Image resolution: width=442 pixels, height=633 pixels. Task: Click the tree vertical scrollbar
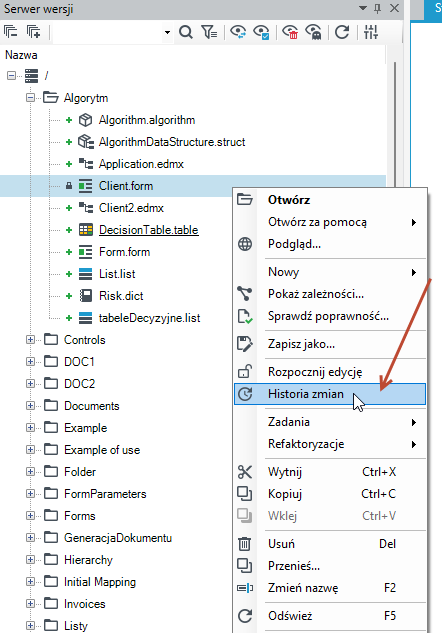tap(395, 125)
